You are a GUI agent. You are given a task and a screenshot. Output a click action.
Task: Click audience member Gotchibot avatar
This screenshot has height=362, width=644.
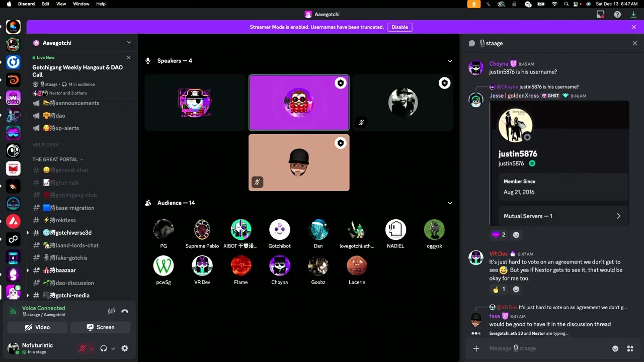point(280,230)
